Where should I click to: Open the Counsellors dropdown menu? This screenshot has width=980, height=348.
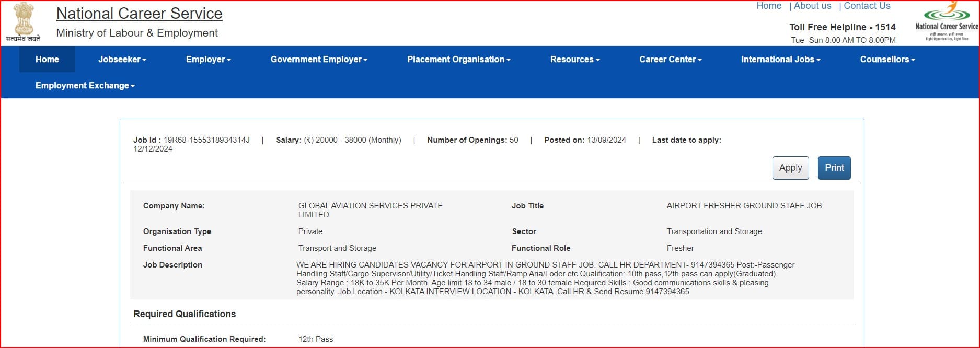[x=887, y=59]
